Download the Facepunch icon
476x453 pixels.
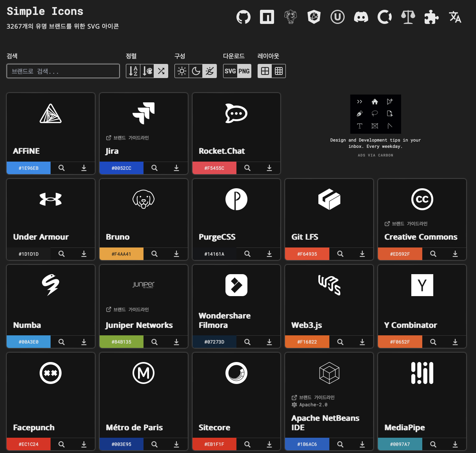(84, 444)
